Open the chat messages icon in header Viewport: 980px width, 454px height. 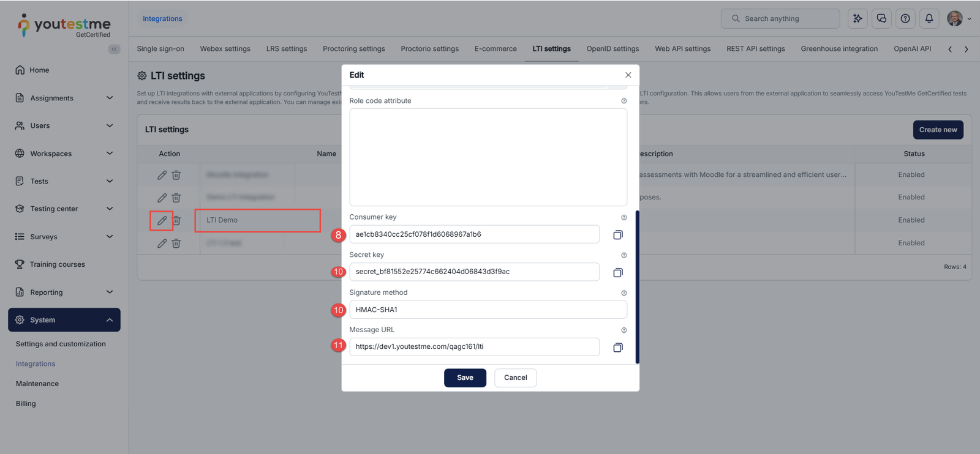pos(881,18)
